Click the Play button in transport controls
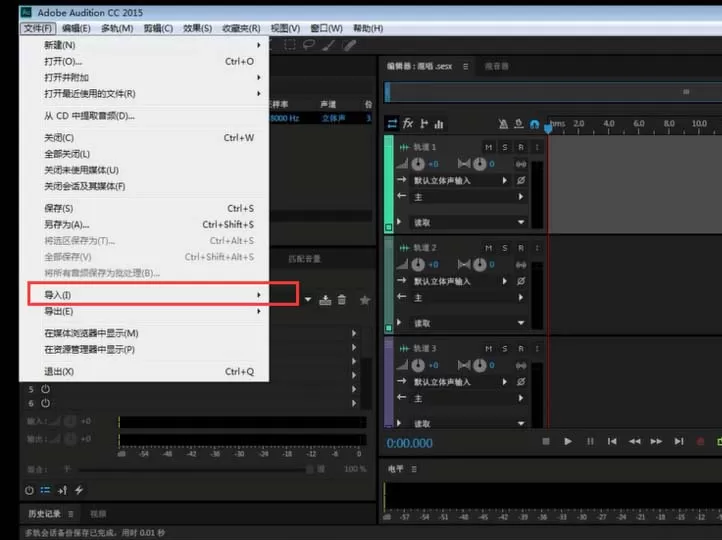722x540 pixels. [x=568, y=441]
